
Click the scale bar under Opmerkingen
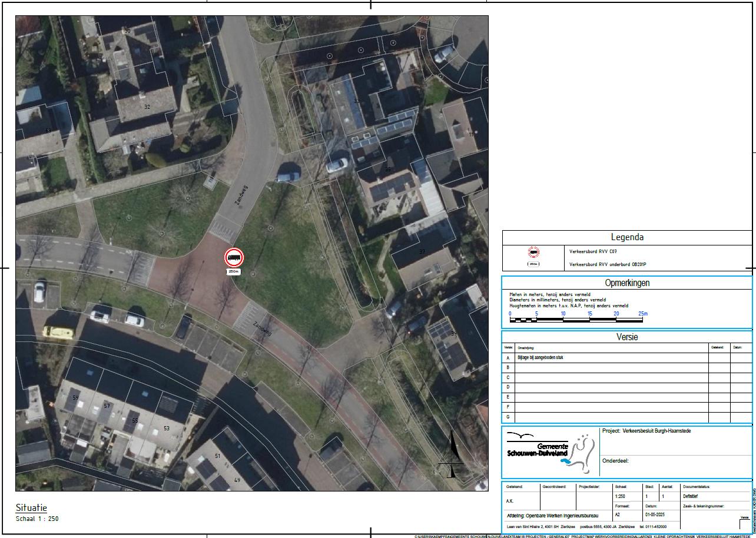pos(578,320)
